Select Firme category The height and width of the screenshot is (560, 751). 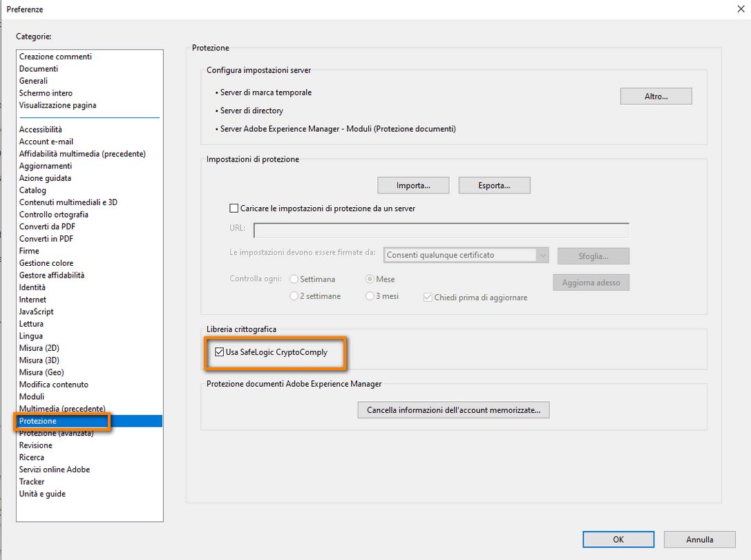[x=29, y=251]
